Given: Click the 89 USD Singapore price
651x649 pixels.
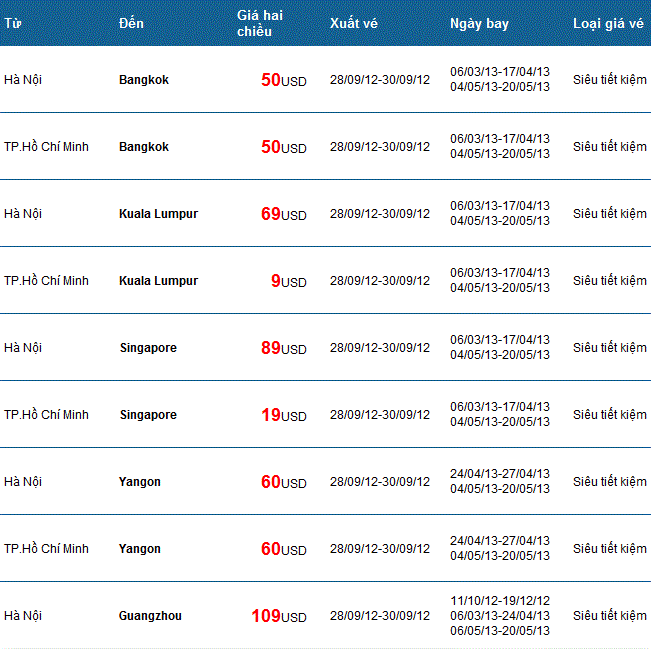Looking at the screenshot, I should tap(284, 348).
